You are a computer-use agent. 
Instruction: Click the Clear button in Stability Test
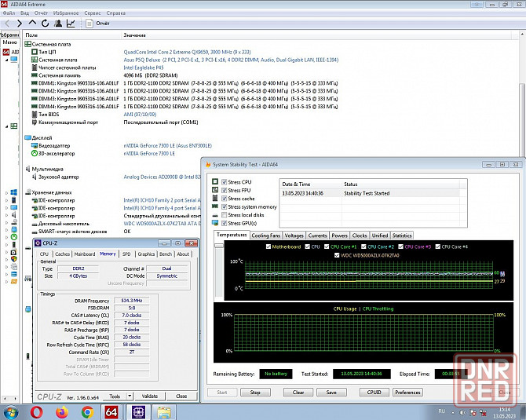point(298,393)
